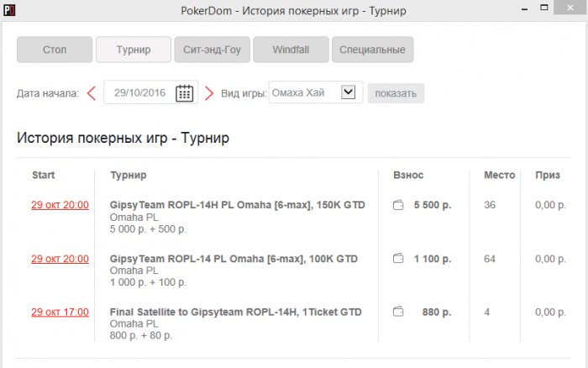Viewport: 588px width, 368px height.
Task: Click wallet icon beside 5 500 р. buy-in
Action: pyautogui.click(x=398, y=205)
